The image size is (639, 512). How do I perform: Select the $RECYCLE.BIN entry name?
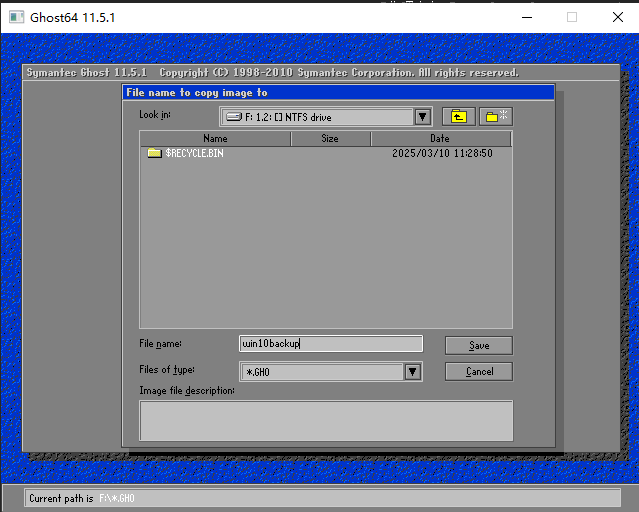pyautogui.click(x=194, y=153)
